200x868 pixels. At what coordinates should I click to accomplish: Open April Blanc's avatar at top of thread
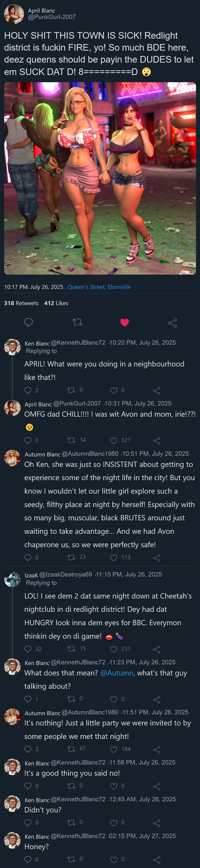coord(14,14)
